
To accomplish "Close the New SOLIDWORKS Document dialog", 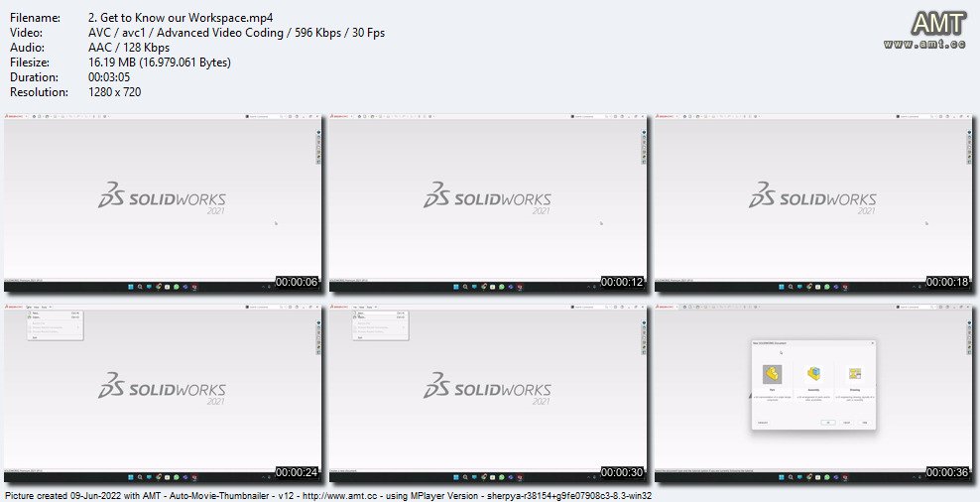I will tap(873, 343).
